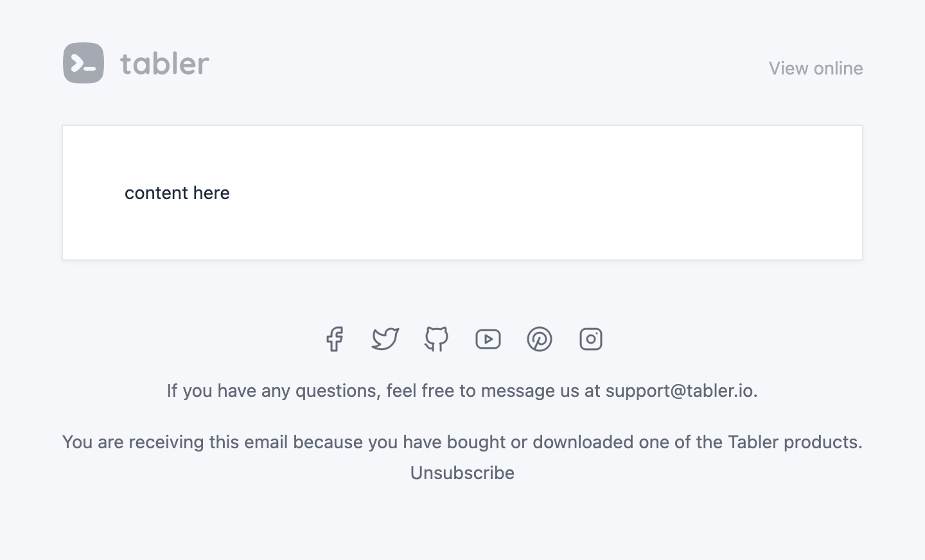This screenshot has width=925, height=560.
Task: Click the Tabler terminal logo icon
Action: (x=84, y=63)
